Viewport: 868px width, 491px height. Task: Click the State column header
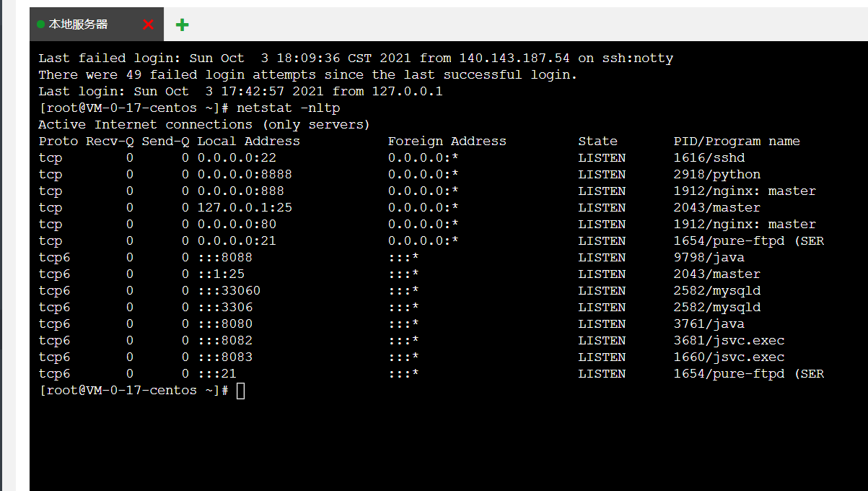(x=598, y=142)
